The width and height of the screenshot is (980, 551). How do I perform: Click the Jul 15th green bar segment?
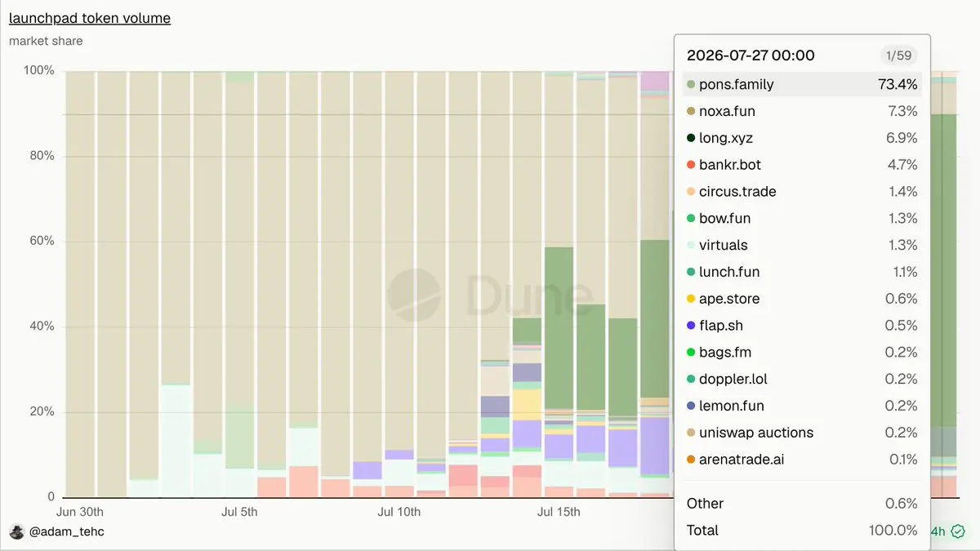(x=559, y=328)
